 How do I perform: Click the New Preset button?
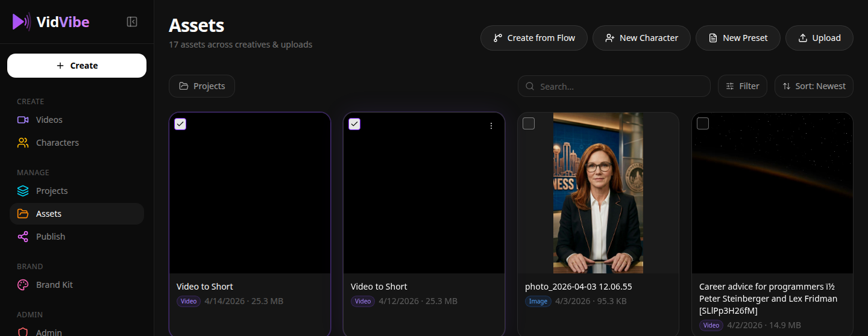click(x=738, y=38)
